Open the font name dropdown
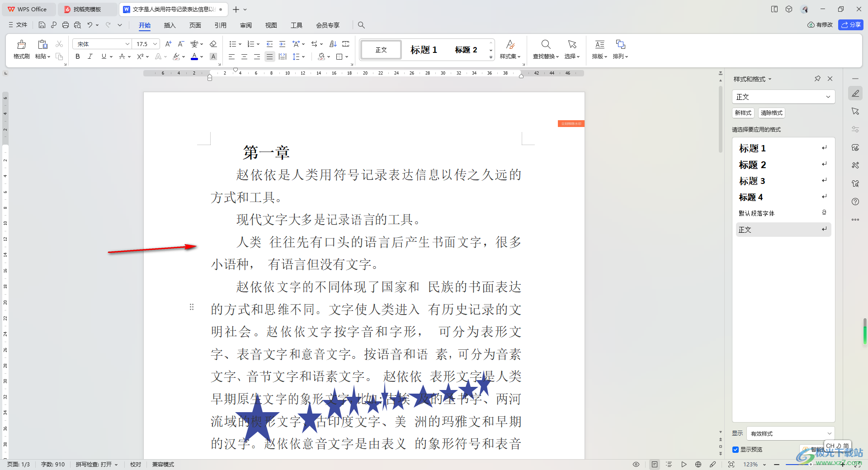868x470 pixels. click(127, 44)
